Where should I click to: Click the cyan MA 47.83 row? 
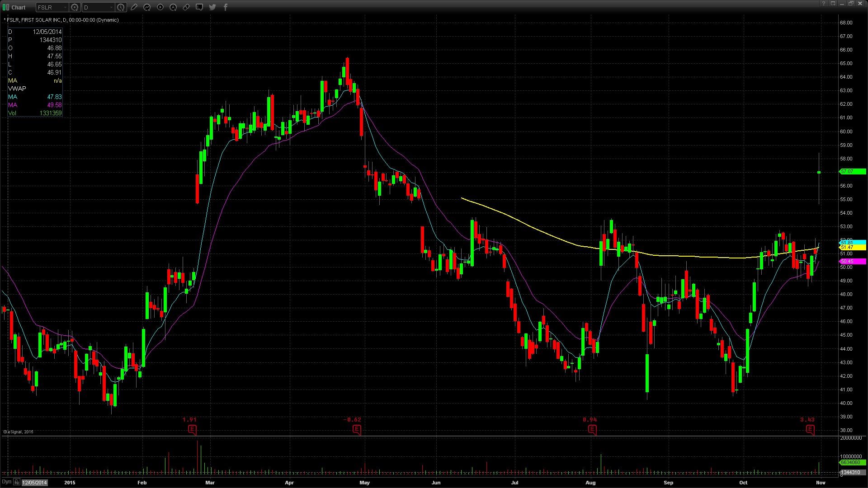pyautogui.click(x=35, y=97)
